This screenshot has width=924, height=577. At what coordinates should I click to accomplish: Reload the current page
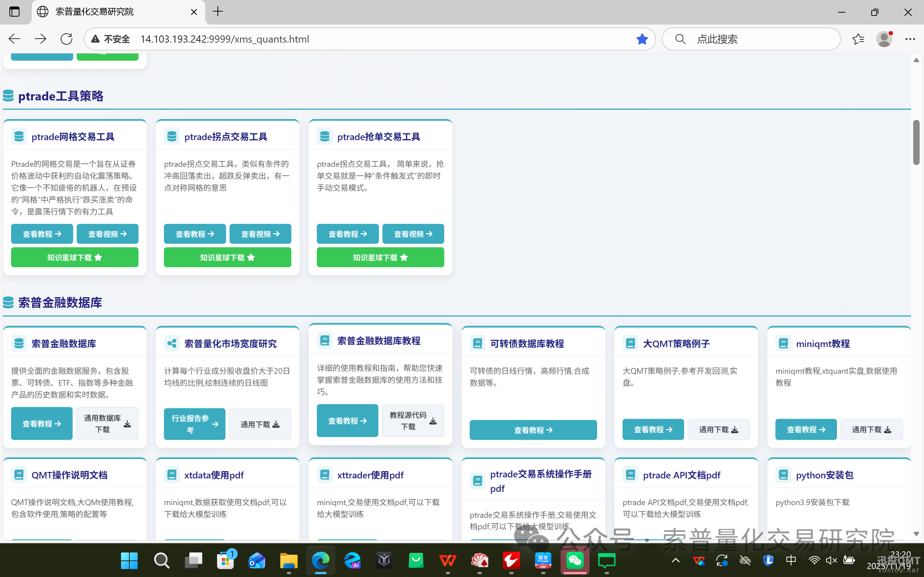(x=66, y=39)
